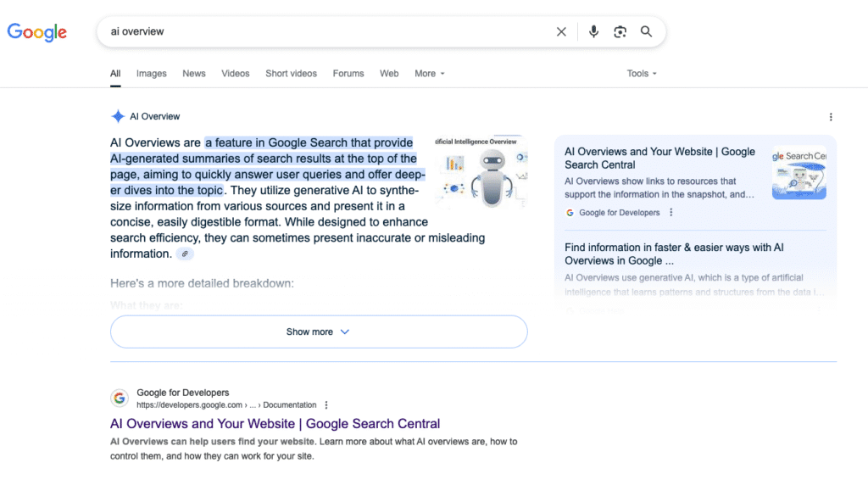The width and height of the screenshot is (868, 485).
Task: Click 'Google for Developers' site name in result
Action: coord(183,393)
